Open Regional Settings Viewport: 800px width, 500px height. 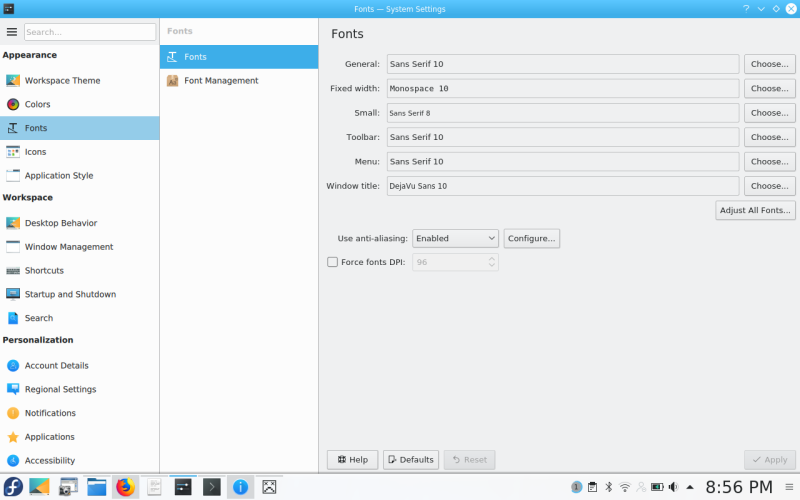(80, 389)
